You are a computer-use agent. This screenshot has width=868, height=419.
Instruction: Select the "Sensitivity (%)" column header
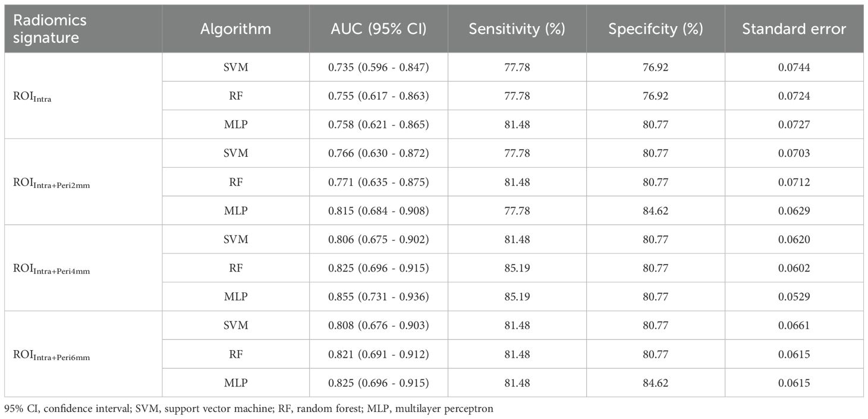[x=517, y=29]
